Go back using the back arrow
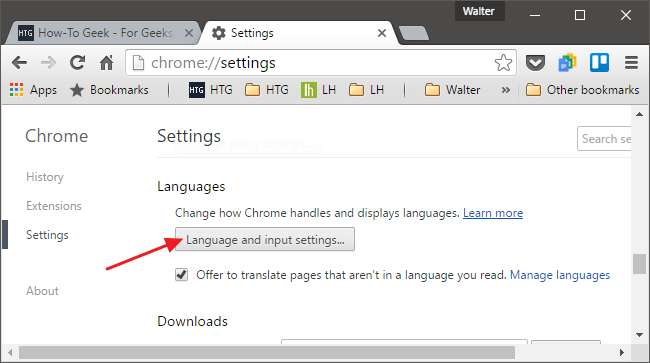The image size is (650, 363). pyautogui.click(x=19, y=63)
